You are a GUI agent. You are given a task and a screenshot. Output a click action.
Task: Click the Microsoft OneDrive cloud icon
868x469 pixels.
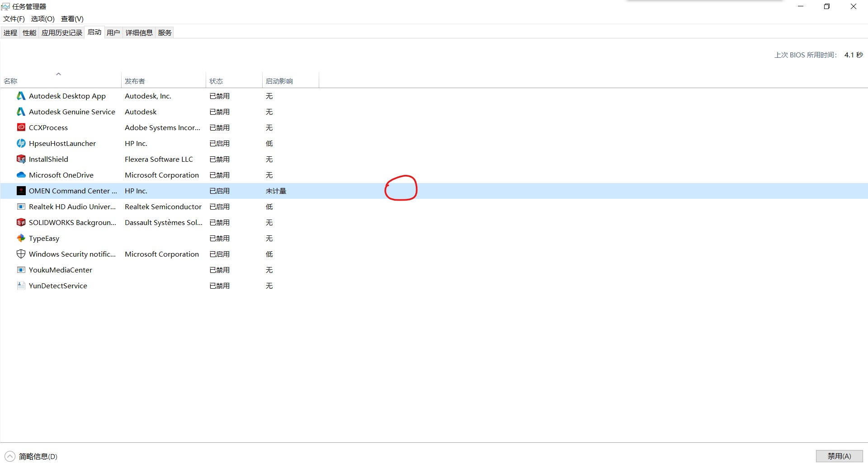21,175
